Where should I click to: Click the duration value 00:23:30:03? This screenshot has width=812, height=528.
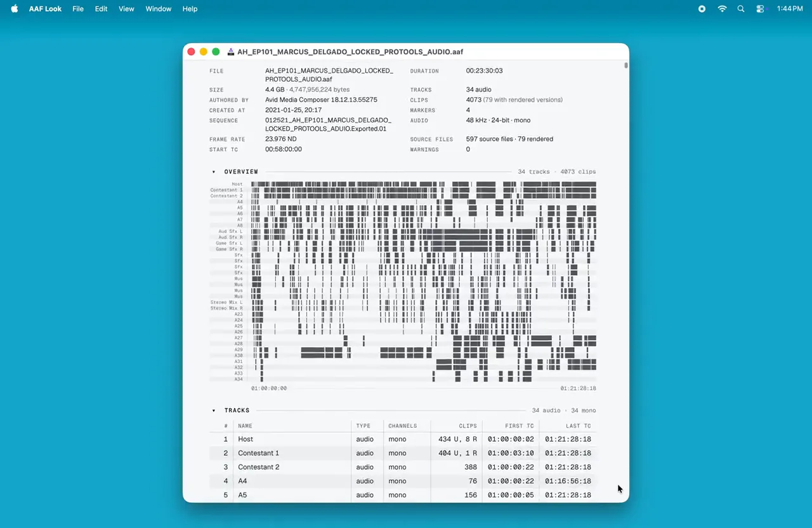(x=484, y=71)
